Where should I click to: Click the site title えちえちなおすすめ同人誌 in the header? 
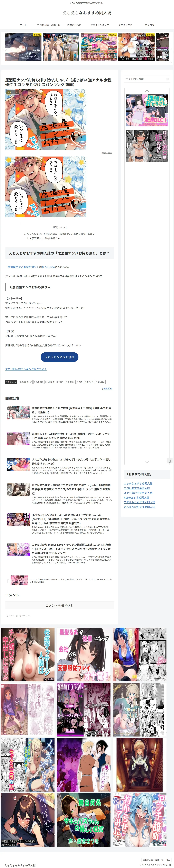[87, 13]
